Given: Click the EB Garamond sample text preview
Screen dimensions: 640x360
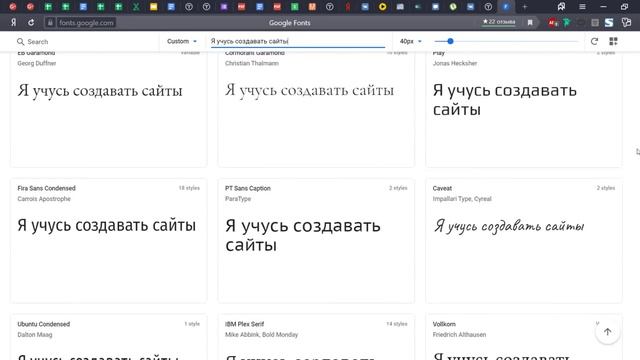Looking at the screenshot, I should (x=100, y=91).
